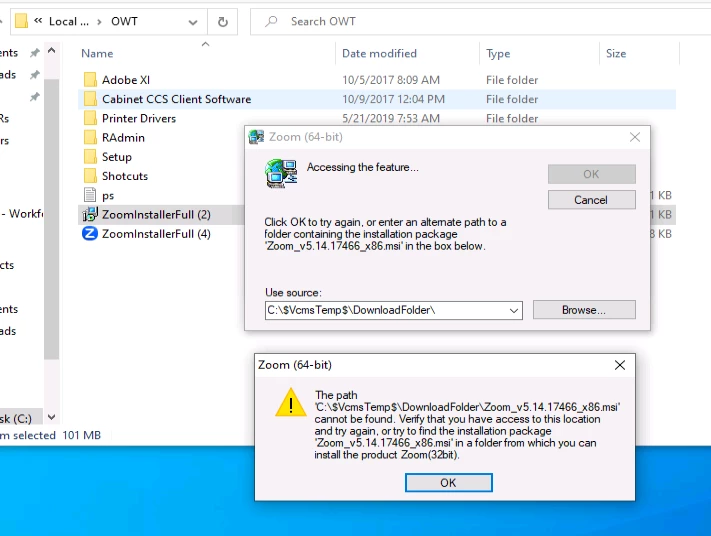Click the address bar folder icon

tap(21, 21)
